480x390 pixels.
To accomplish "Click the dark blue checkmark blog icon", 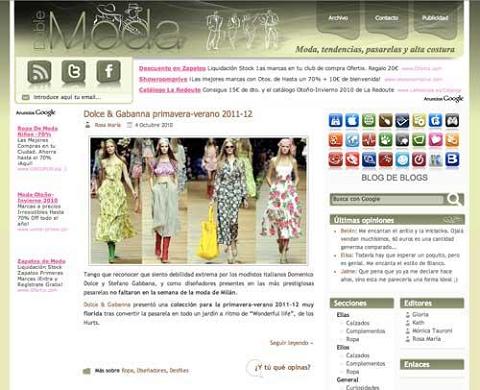I will pyautogui.click(x=402, y=120).
